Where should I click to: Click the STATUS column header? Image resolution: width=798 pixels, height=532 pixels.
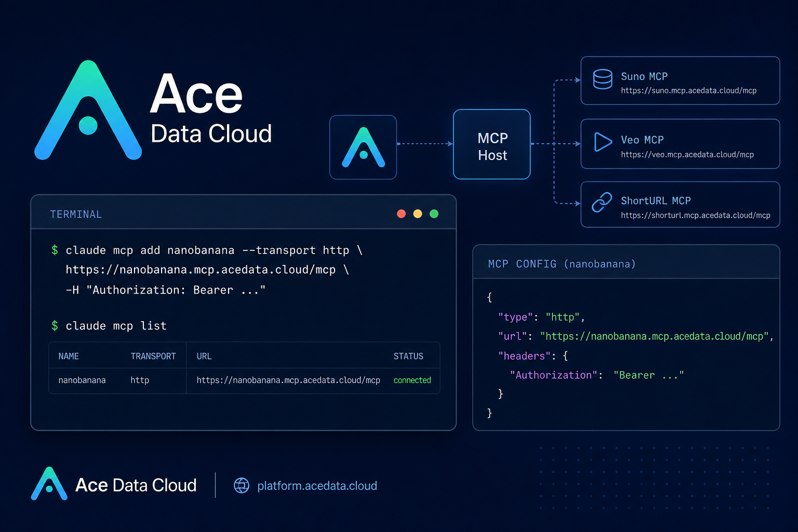tap(408, 356)
